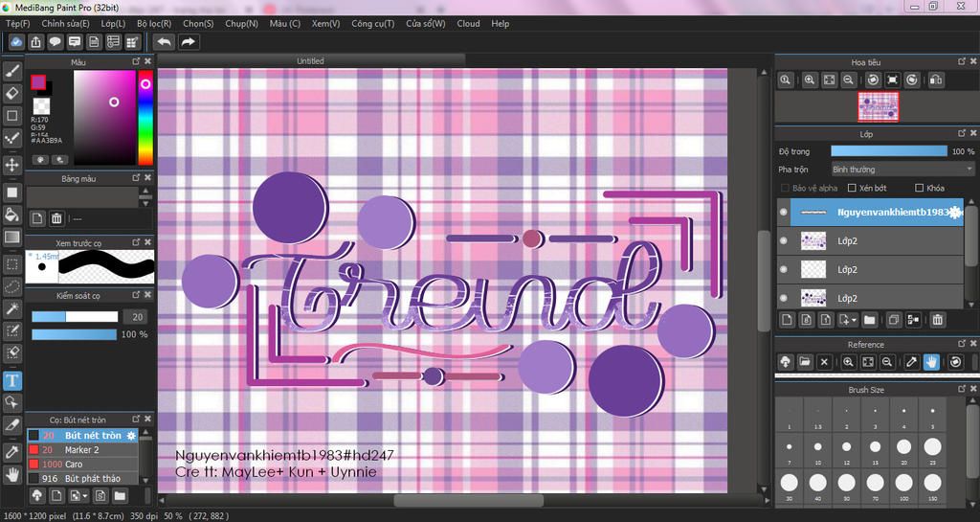The image size is (980, 522).
Task: Zoom in on the navigator panel
Action: 810,80
